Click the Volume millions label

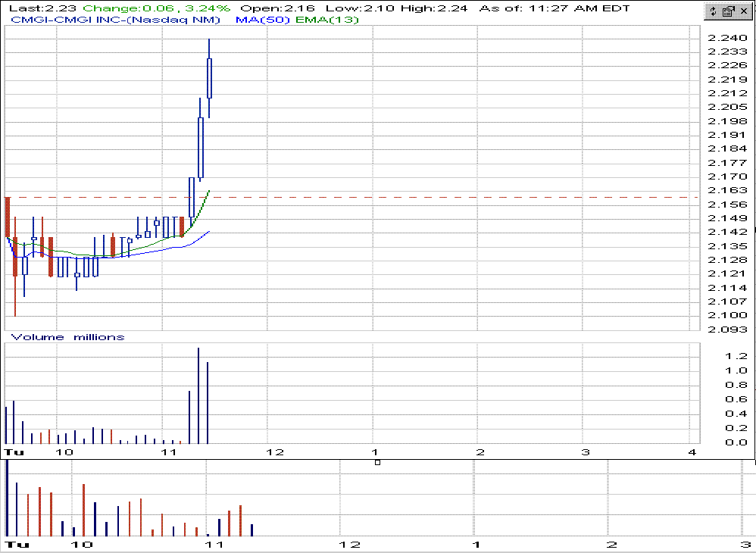click(x=67, y=337)
